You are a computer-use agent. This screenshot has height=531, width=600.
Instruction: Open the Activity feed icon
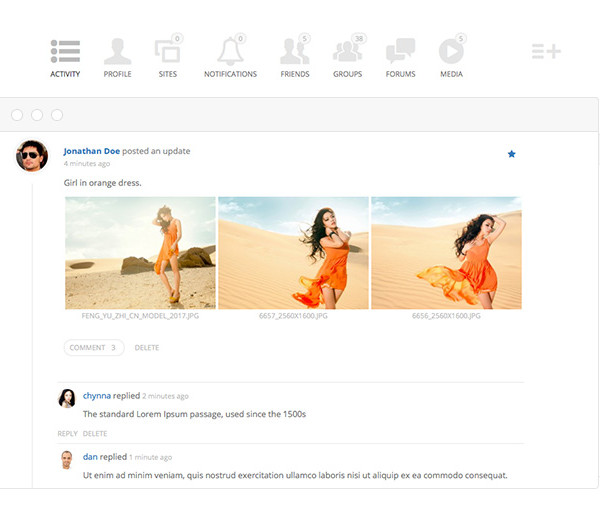coord(65,51)
